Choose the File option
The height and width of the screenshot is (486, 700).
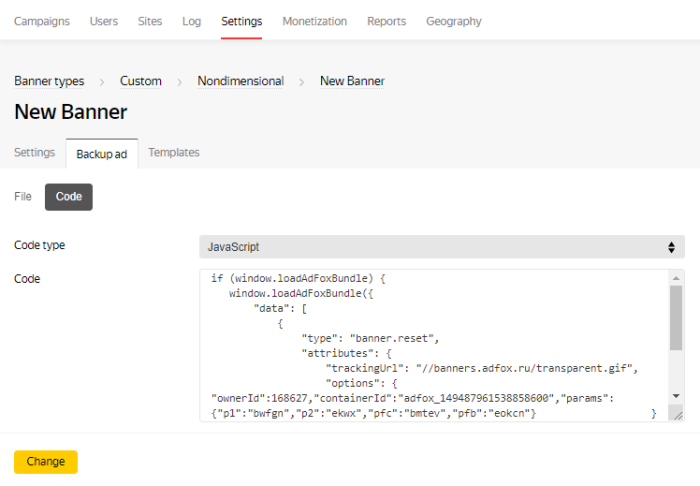[x=23, y=197]
